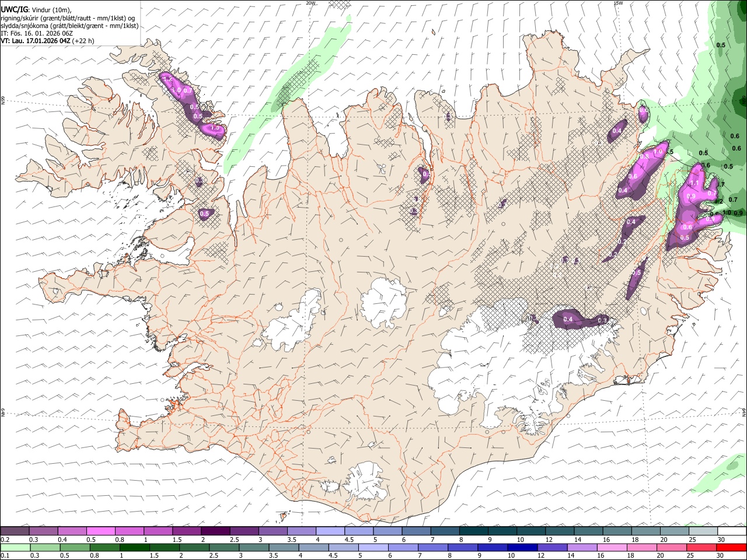Click the 15W longitude label
This screenshot has width=747, height=560.
pyautogui.click(x=618, y=3)
